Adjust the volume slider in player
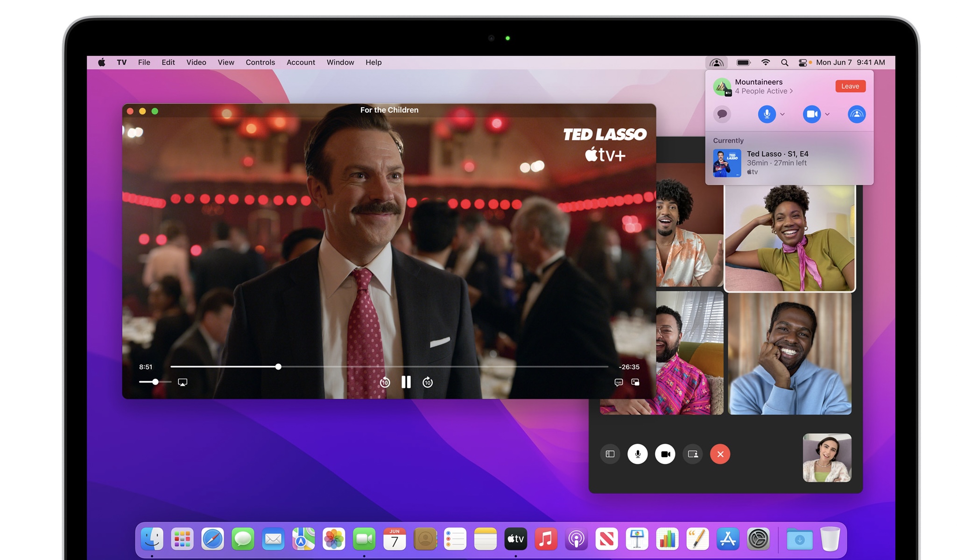Image resolution: width=957 pixels, height=560 pixels. (155, 382)
